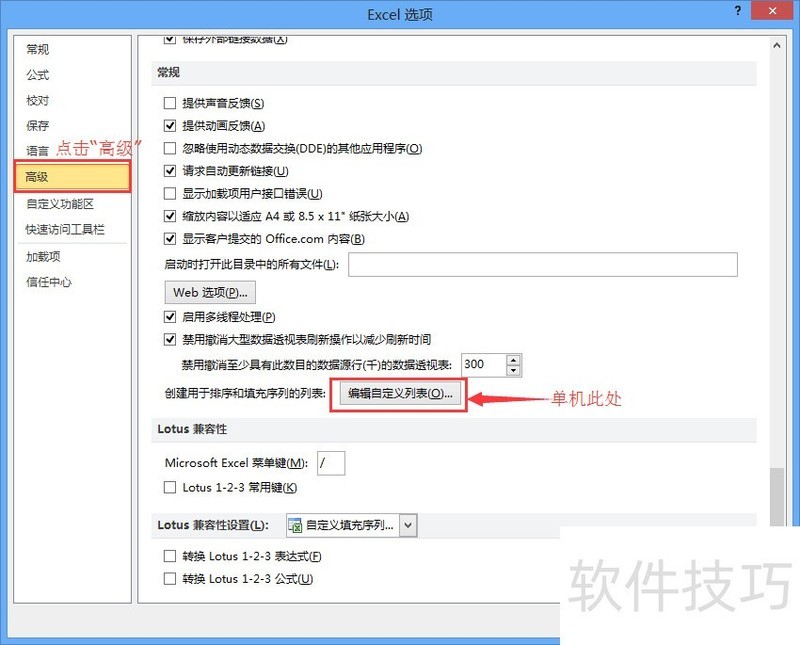Click the worksheet icon in Lotus dropdown
800x645 pixels.
tap(295, 525)
